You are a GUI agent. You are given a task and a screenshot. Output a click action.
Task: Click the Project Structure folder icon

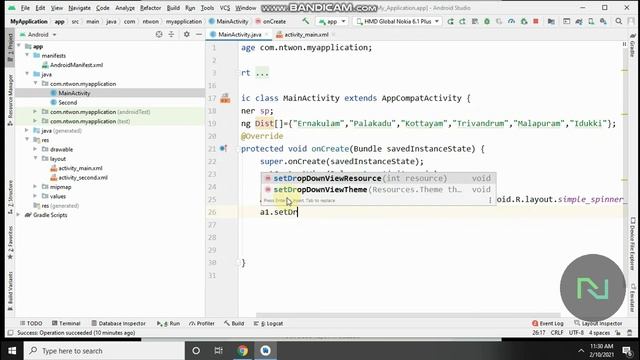551,21
